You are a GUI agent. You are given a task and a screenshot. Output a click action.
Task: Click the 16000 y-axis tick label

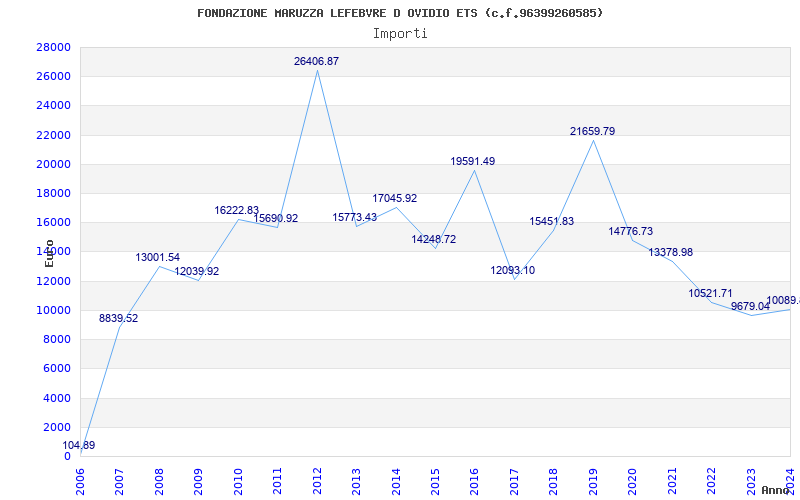click(53, 222)
